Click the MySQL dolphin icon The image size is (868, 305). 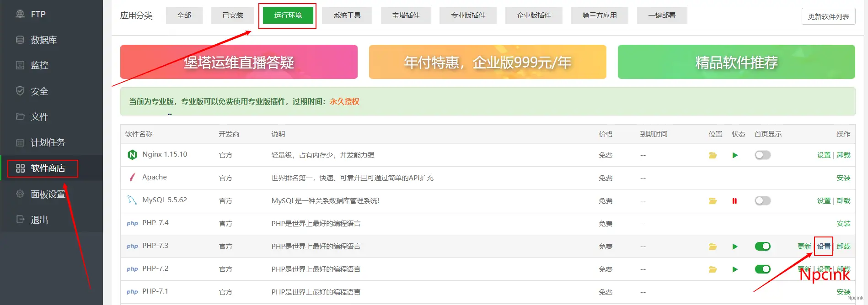132,200
